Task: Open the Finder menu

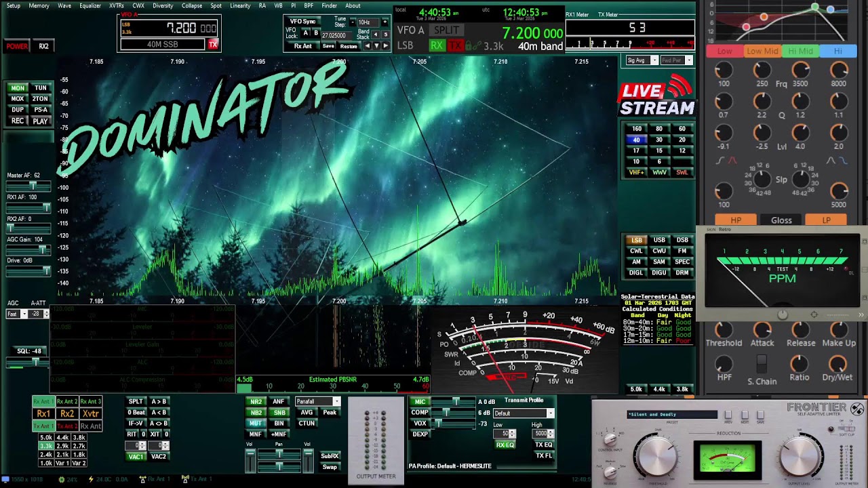Action: click(329, 5)
